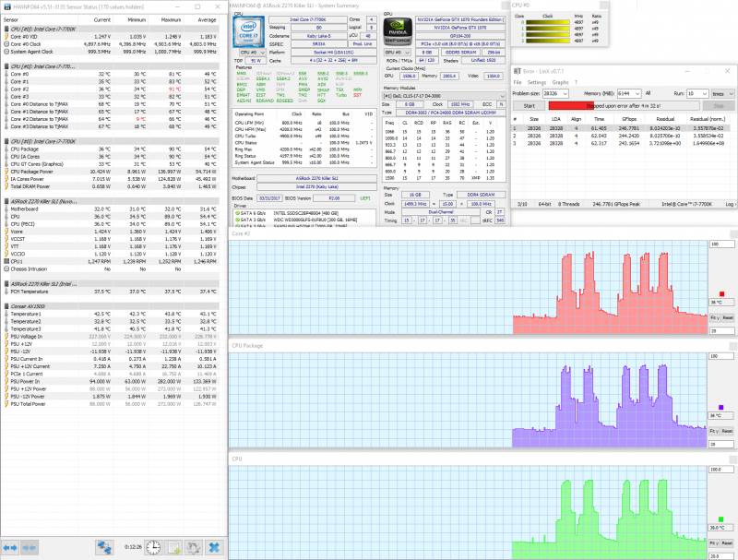Select LinX result row 3 with 62.317 time

pyautogui.click(x=621, y=143)
